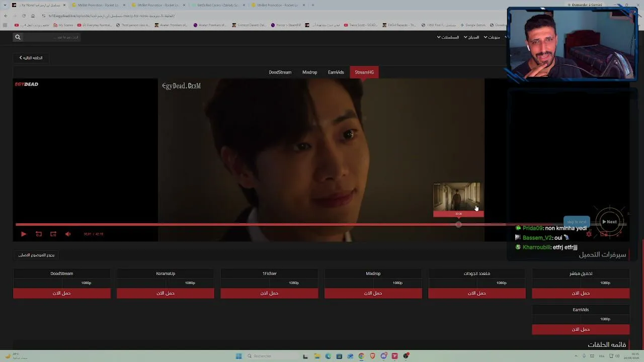Image resolution: width=644 pixels, height=362 pixels.
Task: Skip the video forward 10 seconds
Action: coord(53,234)
